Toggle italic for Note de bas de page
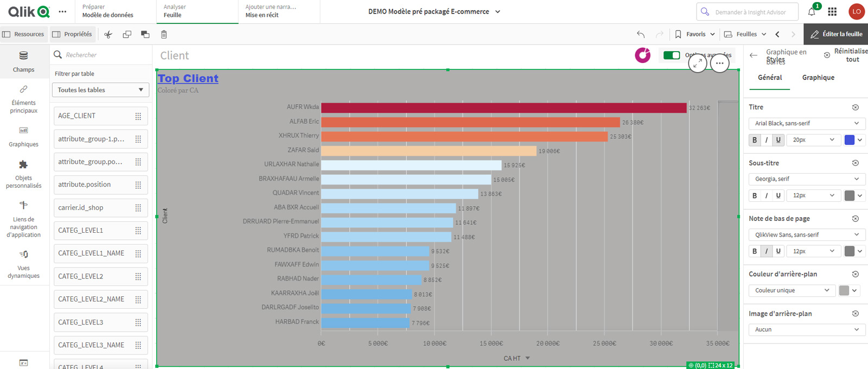This screenshot has width=868, height=369. (x=767, y=251)
